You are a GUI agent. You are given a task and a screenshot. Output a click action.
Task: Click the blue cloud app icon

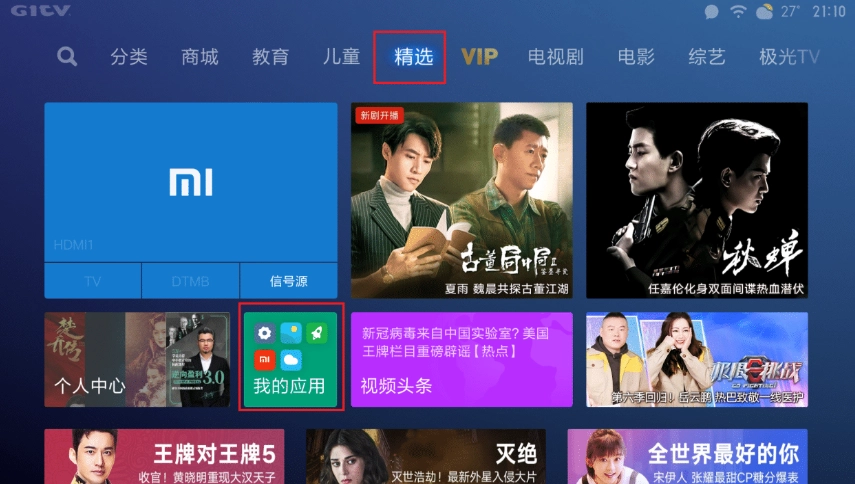(291, 359)
